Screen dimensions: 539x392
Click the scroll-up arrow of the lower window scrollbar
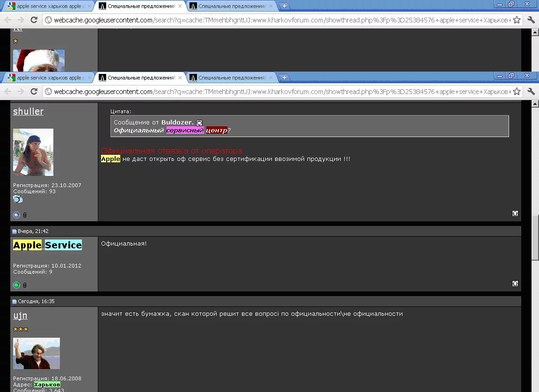pos(535,103)
